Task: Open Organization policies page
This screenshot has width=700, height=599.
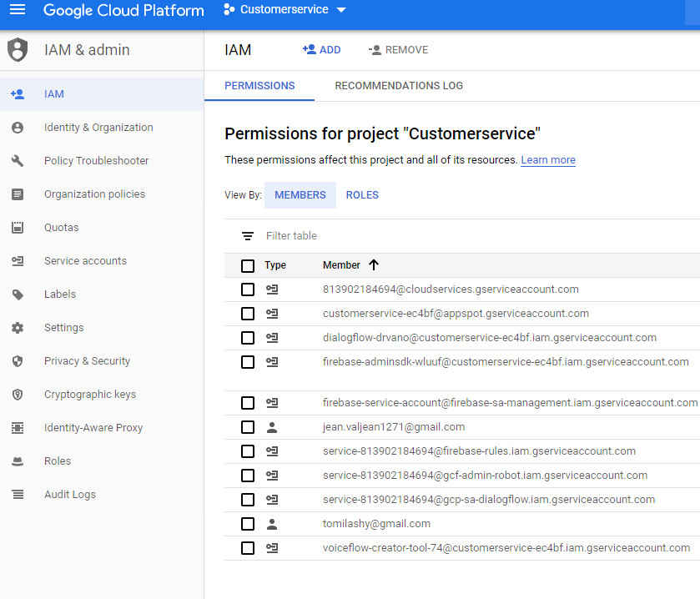Action: 102,194
